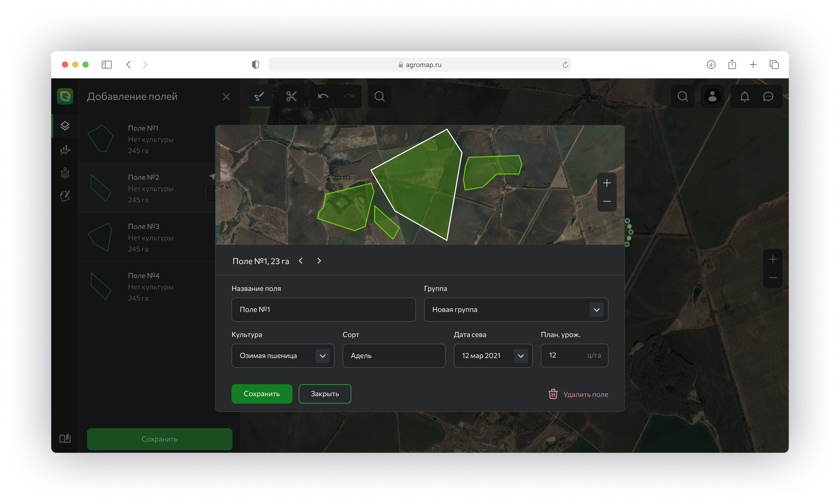Zoom out on the main map
The height and width of the screenshot is (504, 840).
[x=772, y=278]
